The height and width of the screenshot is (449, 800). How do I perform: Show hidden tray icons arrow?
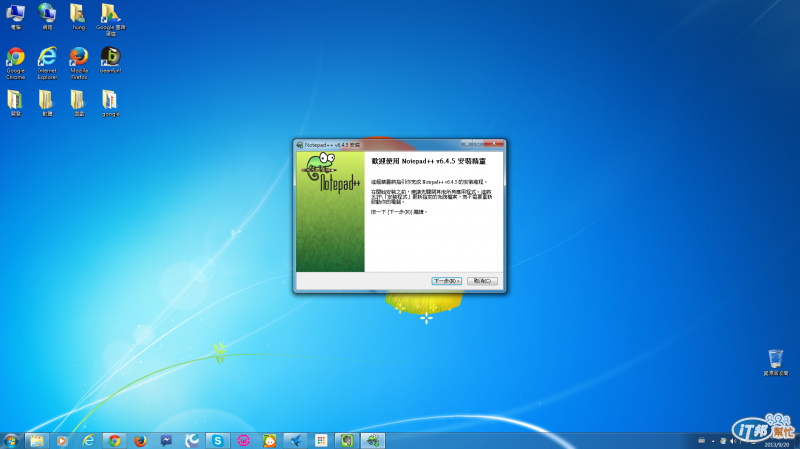point(713,441)
